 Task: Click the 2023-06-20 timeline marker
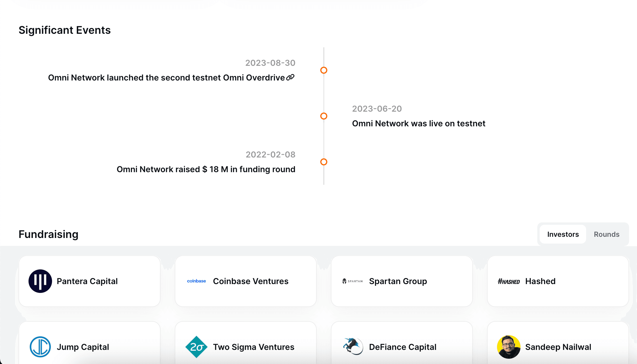[324, 116]
